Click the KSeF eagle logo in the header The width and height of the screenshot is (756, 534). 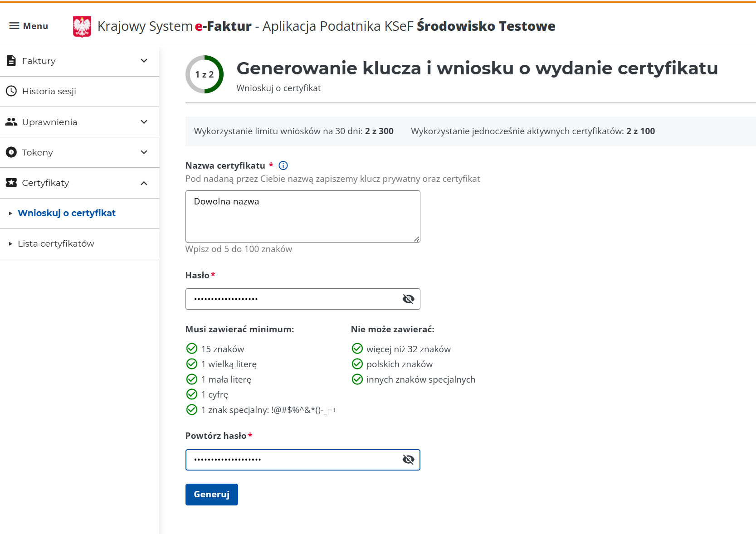(82, 25)
